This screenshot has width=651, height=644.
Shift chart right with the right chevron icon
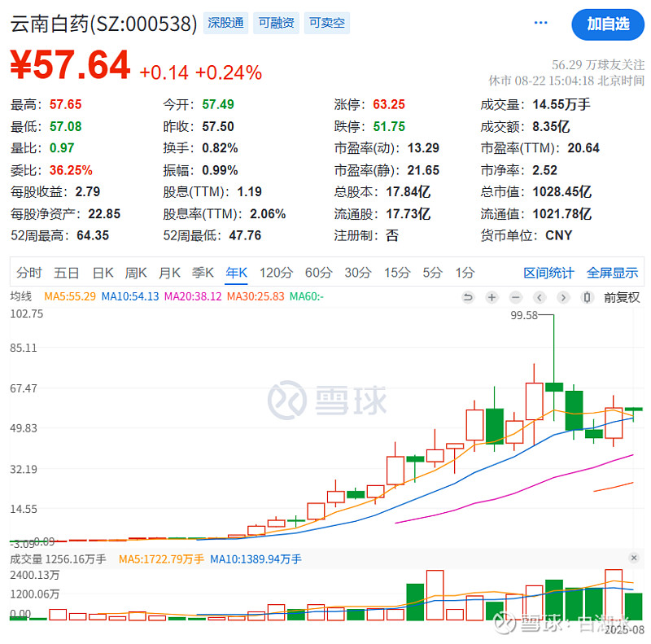coord(563,297)
